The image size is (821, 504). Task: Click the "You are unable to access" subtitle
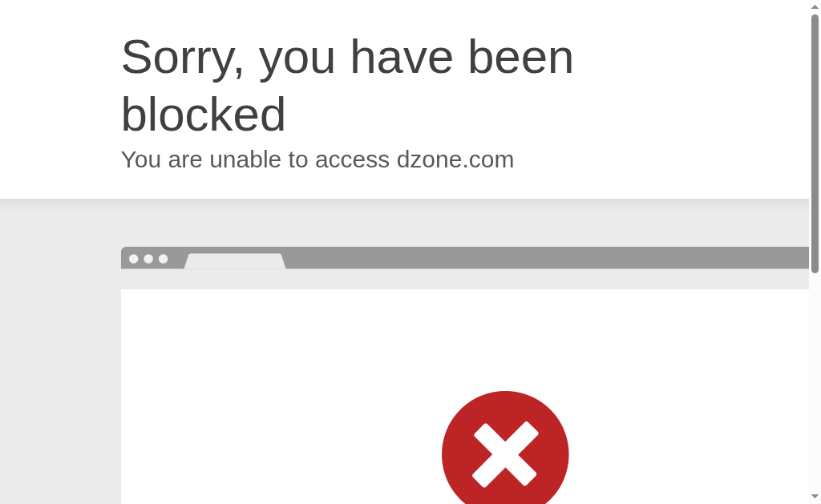tap(255, 159)
